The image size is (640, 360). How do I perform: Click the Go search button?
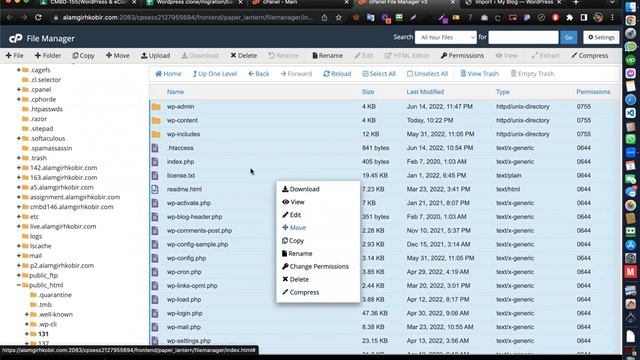569,37
